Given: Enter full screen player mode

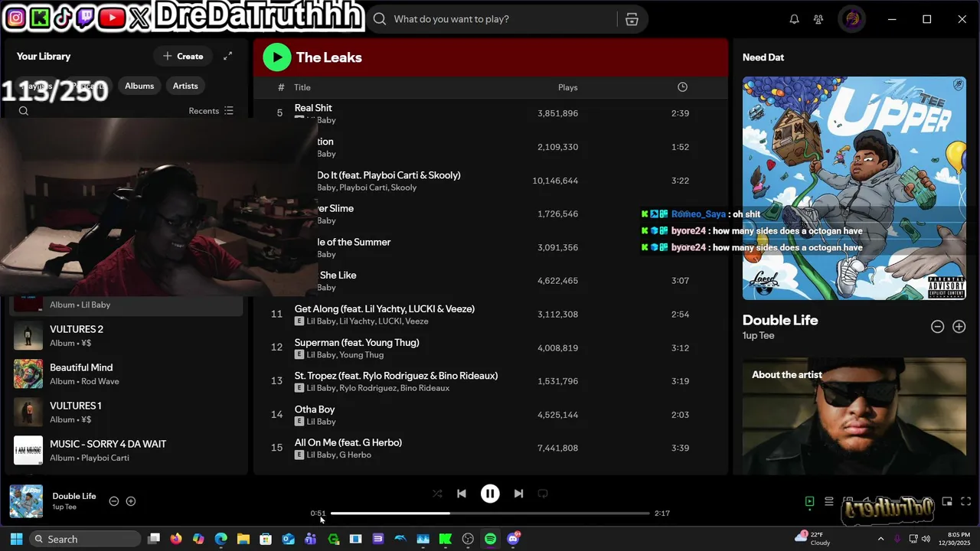Looking at the screenshot, I should (965, 501).
